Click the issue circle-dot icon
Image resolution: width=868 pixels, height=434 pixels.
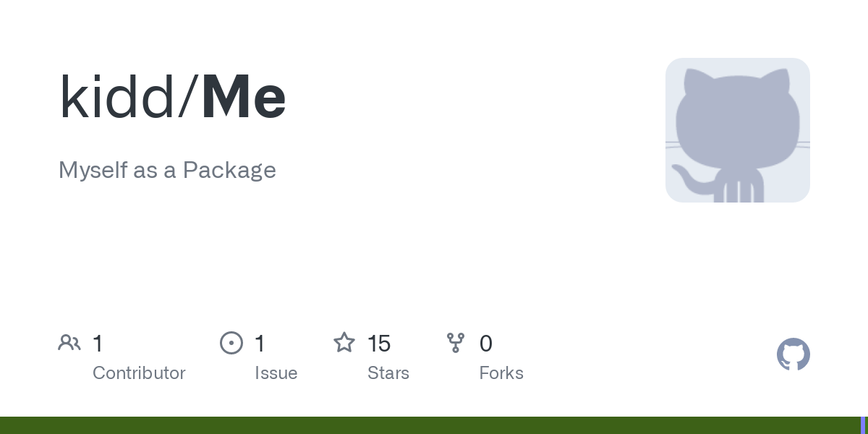click(231, 343)
